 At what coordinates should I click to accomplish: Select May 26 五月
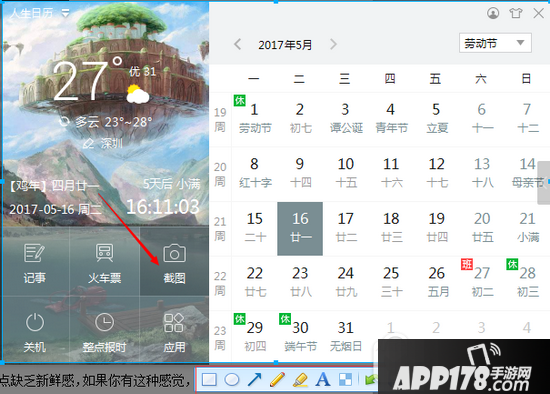tap(436, 283)
